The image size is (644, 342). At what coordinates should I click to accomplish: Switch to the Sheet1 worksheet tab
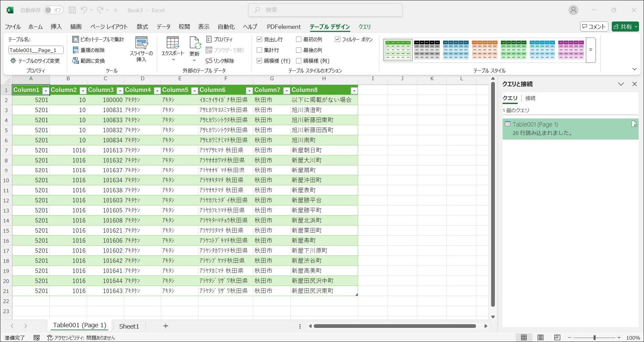pos(129,326)
